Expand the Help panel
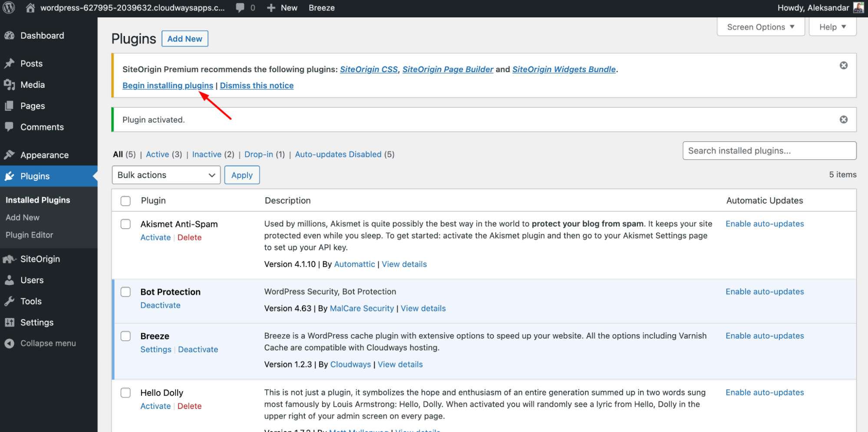This screenshot has width=868, height=432. [x=832, y=27]
